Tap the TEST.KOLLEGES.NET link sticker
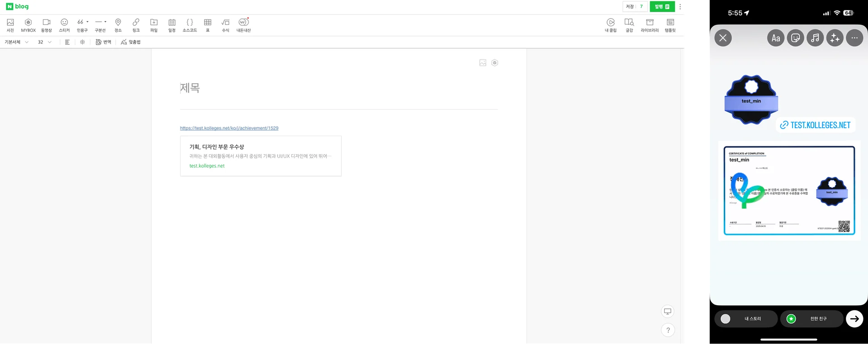The image size is (868, 344). 816,125
